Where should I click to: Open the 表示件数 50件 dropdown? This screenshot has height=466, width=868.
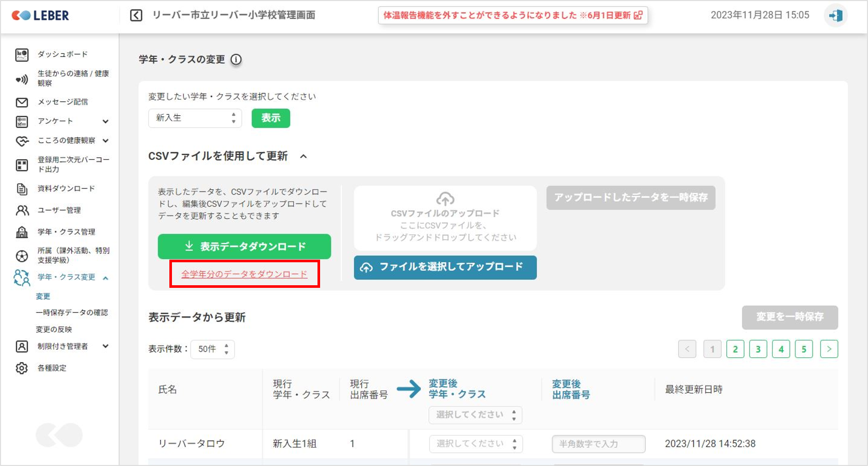pyautogui.click(x=212, y=349)
